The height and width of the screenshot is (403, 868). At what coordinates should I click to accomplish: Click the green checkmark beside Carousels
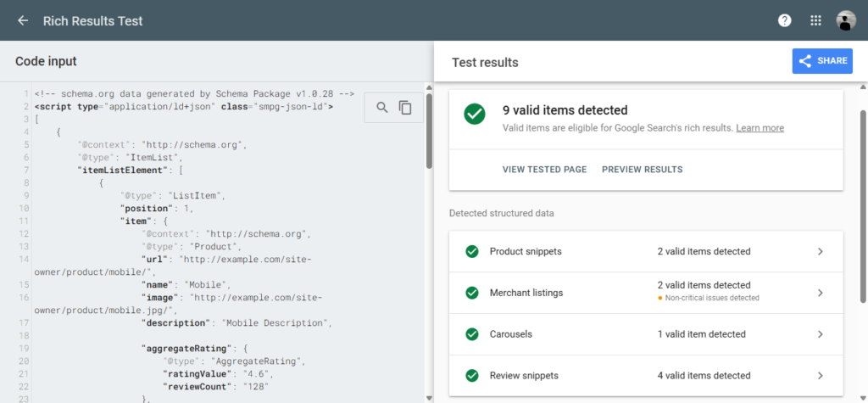click(472, 334)
